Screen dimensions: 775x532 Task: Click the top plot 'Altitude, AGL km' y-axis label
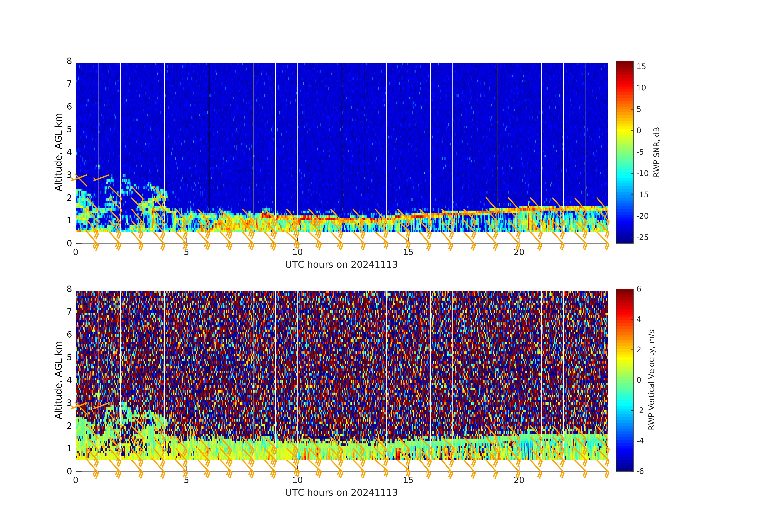[58, 152]
